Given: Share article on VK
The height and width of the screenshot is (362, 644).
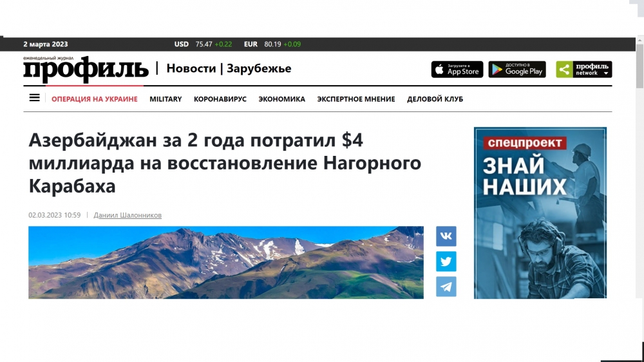Looking at the screenshot, I should point(446,236).
